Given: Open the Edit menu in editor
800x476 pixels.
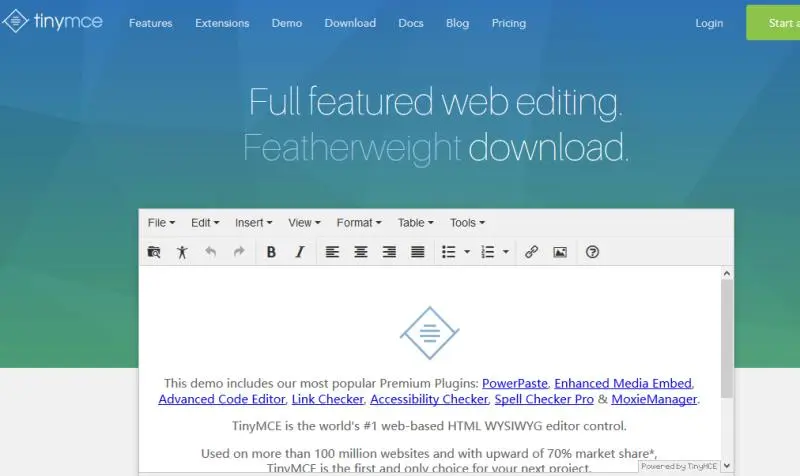Looking at the screenshot, I should (x=205, y=223).
